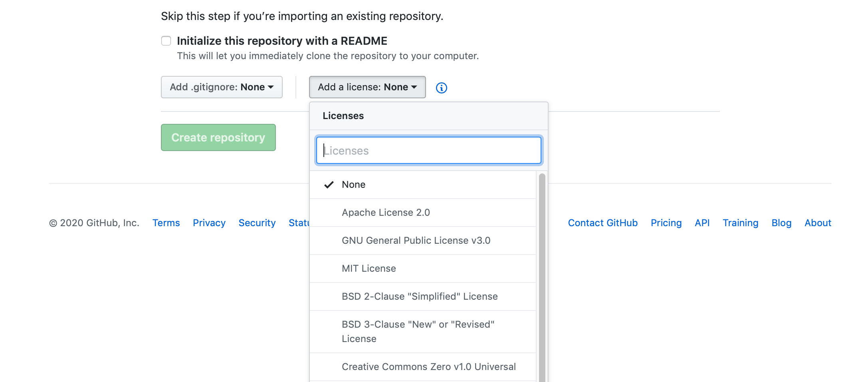Open the Security footer link
The width and height of the screenshot is (868, 382).
[x=257, y=223]
